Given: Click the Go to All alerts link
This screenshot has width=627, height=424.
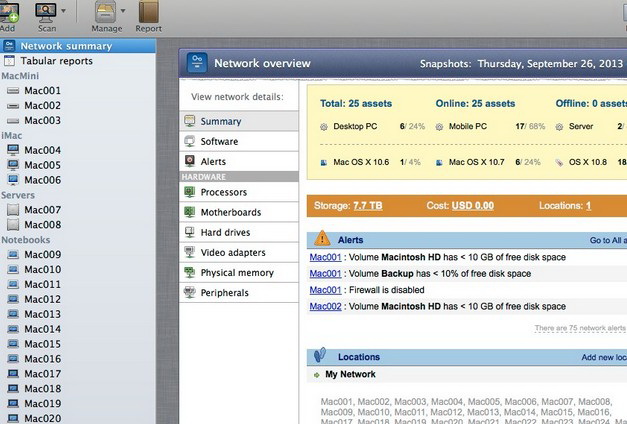Looking at the screenshot, I should [x=608, y=240].
